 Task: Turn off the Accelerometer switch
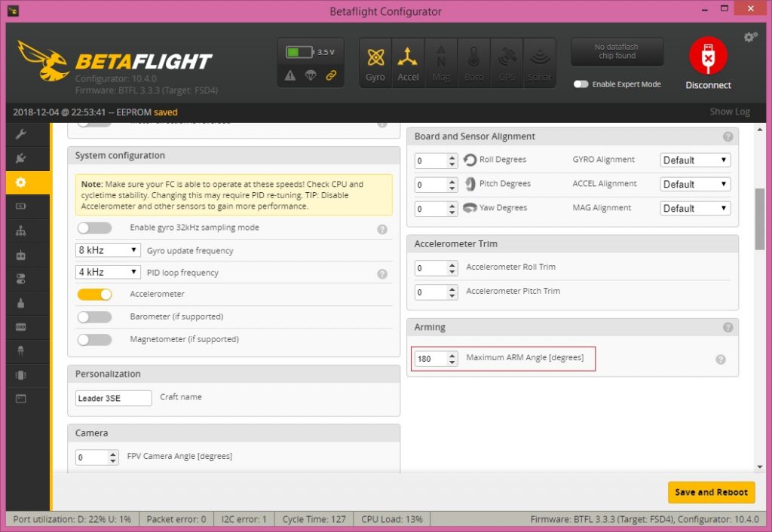94,295
